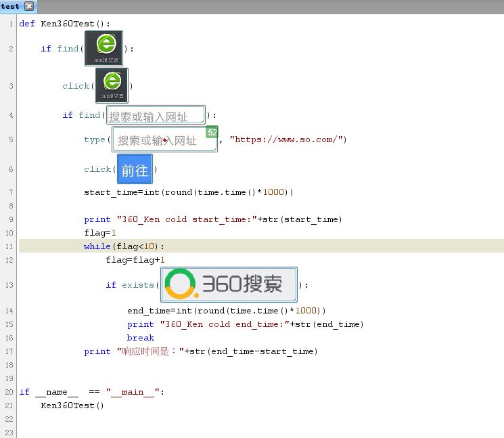Click the 'print "360_Ken cold end_time:"' line
The width and height of the screenshot is (504, 438).
pyautogui.click(x=246, y=324)
